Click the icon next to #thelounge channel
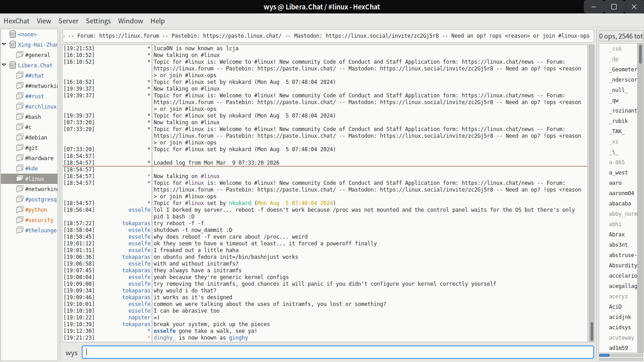 (19, 230)
